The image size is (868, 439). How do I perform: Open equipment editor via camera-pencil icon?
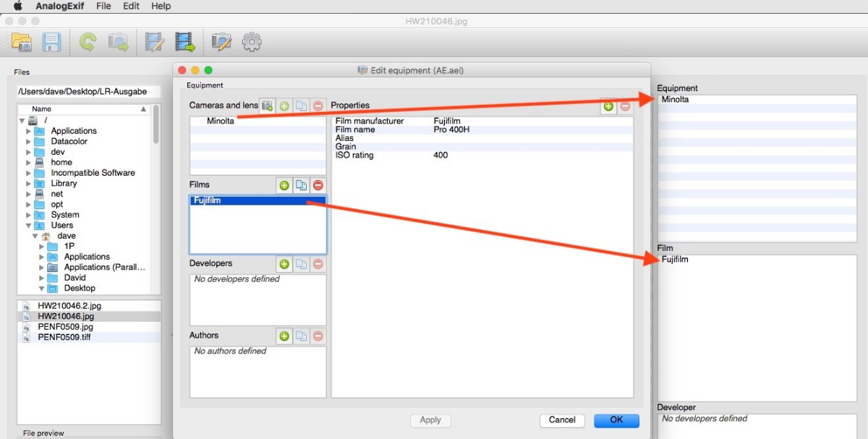[x=221, y=43]
